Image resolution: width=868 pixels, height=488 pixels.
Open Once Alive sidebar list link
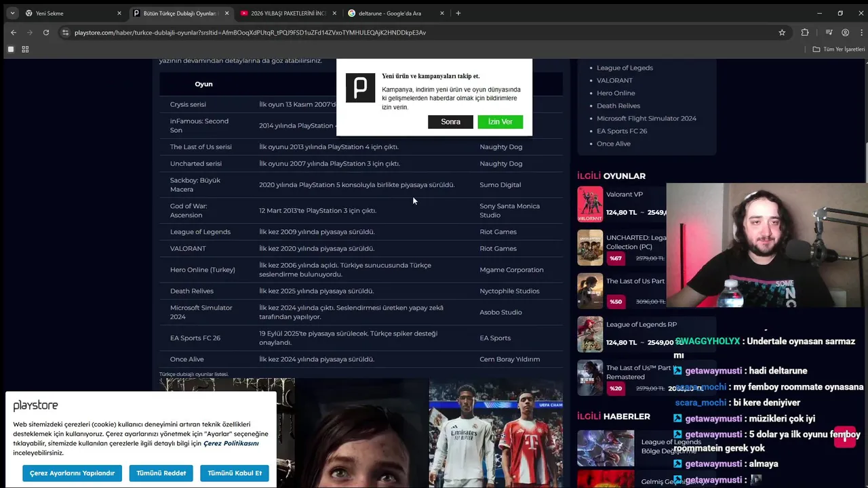[614, 144]
